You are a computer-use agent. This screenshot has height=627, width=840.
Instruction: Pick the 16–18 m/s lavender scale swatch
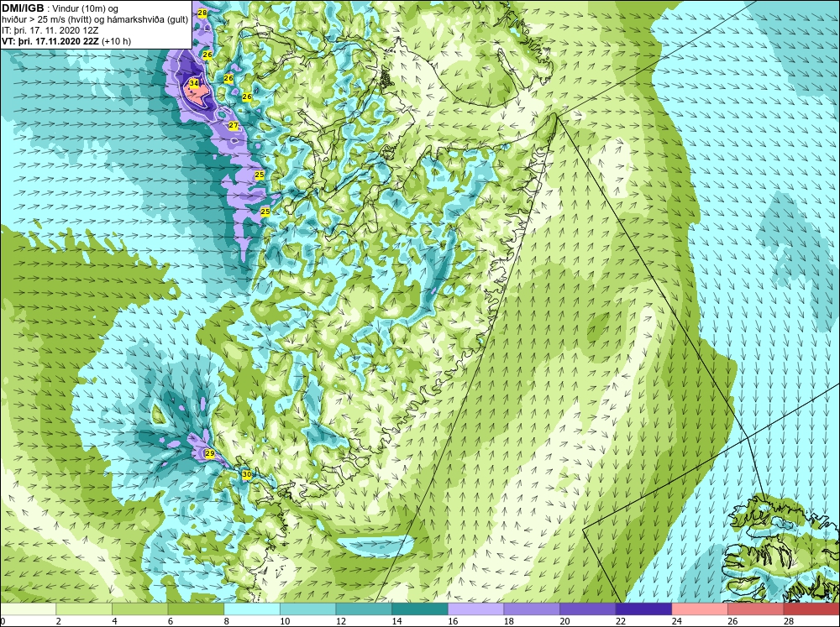[475, 609]
